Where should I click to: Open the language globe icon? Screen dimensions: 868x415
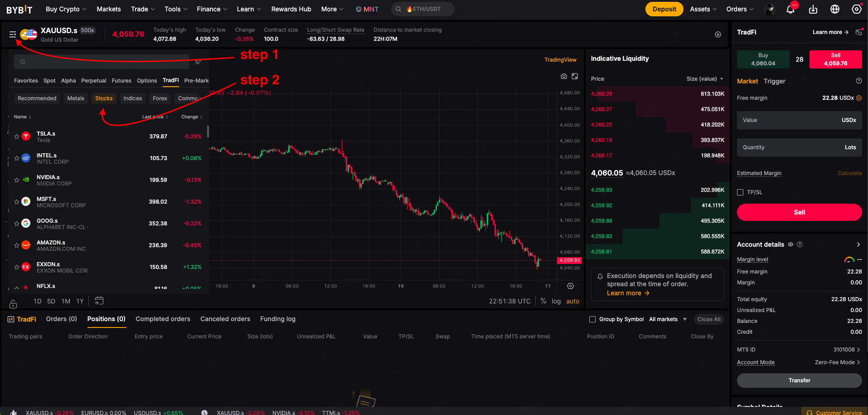(835, 9)
